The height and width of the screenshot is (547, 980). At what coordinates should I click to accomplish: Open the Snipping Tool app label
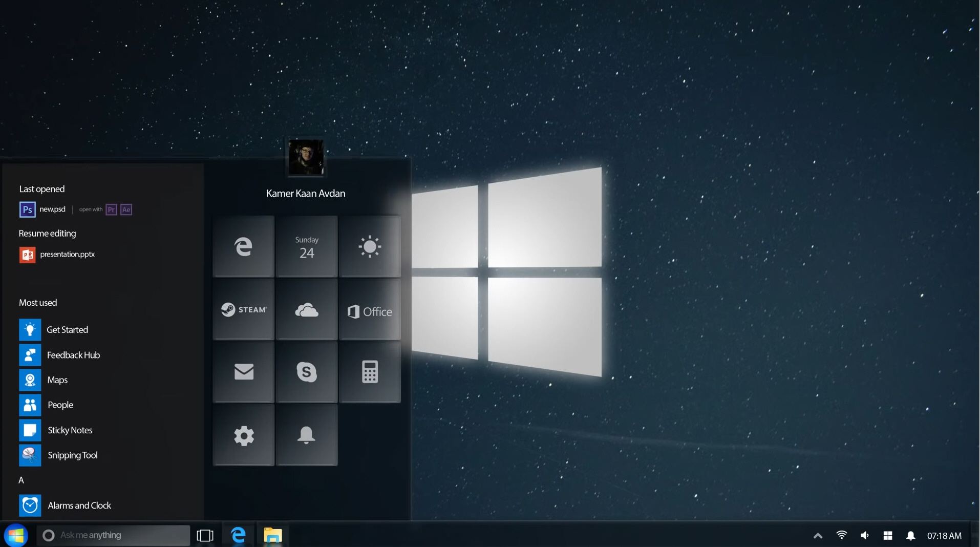click(73, 455)
